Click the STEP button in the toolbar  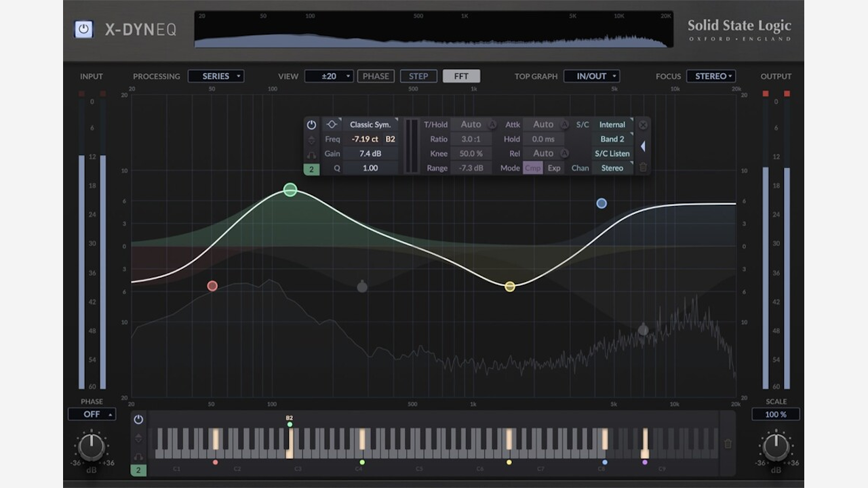[418, 76]
